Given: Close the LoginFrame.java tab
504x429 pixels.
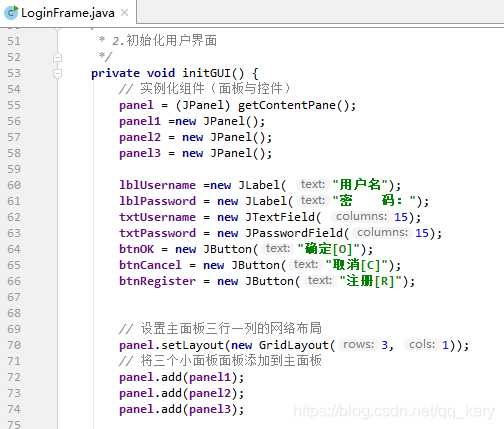Looking at the screenshot, I should [124, 13].
